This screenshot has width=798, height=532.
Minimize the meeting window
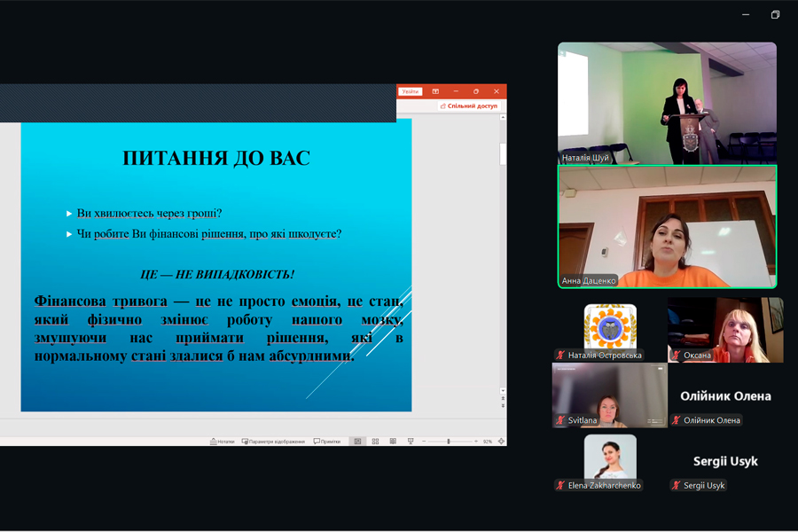pyautogui.click(x=746, y=15)
